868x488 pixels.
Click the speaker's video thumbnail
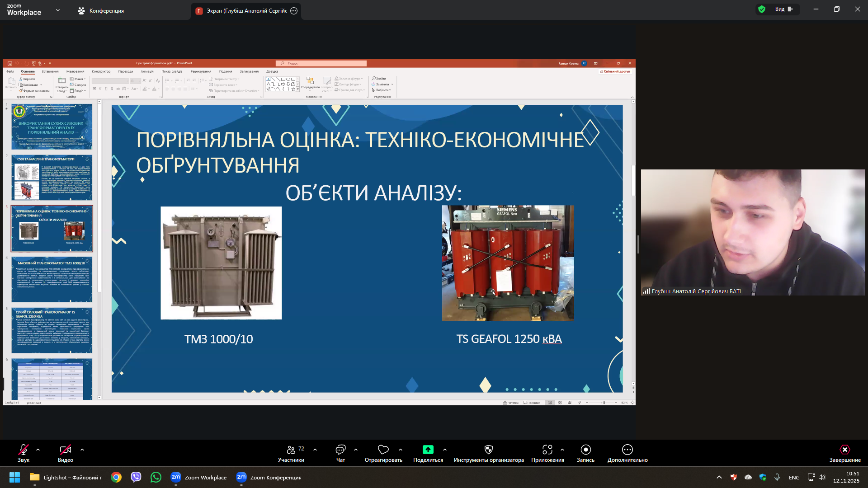(753, 232)
